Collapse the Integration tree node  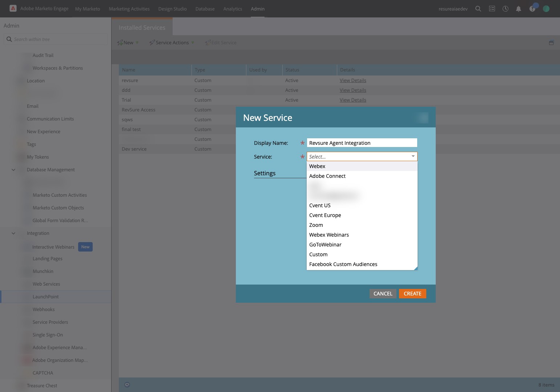click(13, 233)
